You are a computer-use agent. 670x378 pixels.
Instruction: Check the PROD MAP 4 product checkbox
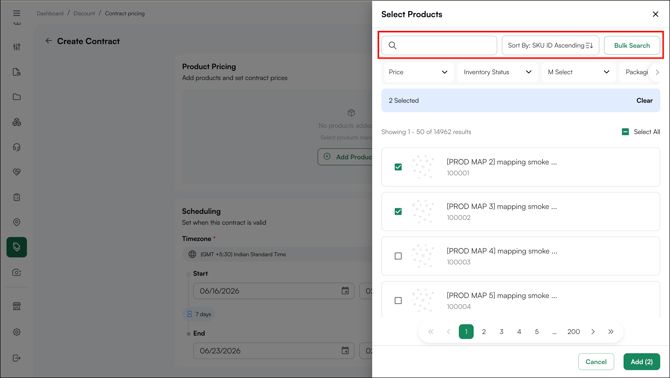[x=398, y=256]
